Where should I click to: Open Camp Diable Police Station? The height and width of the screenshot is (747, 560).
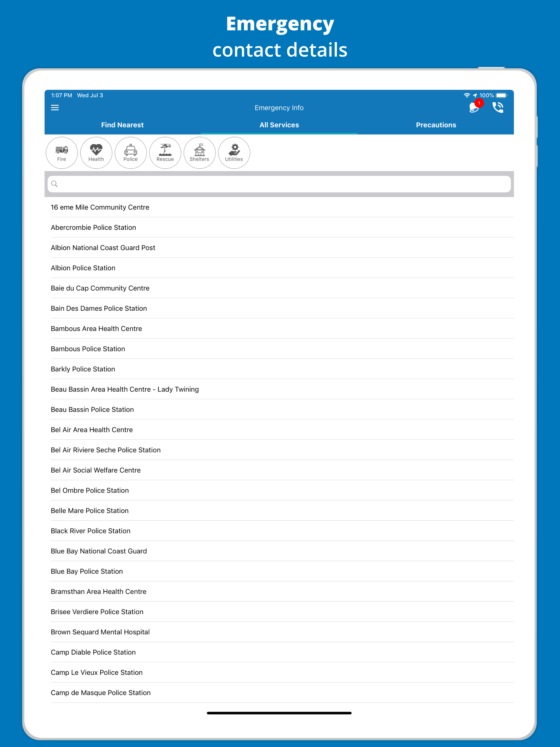tap(279, 653)
